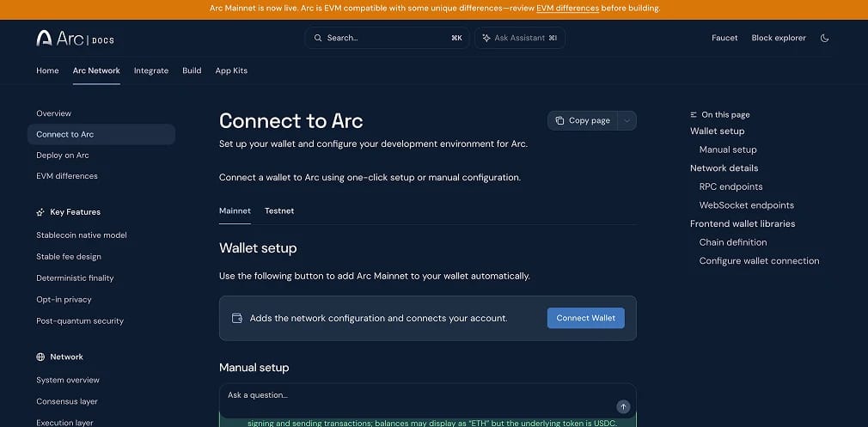Click the Ask Assistant sparkle icon
This screenshot has height=427, width=868.
pyautogui.click(x=486, y=38)
